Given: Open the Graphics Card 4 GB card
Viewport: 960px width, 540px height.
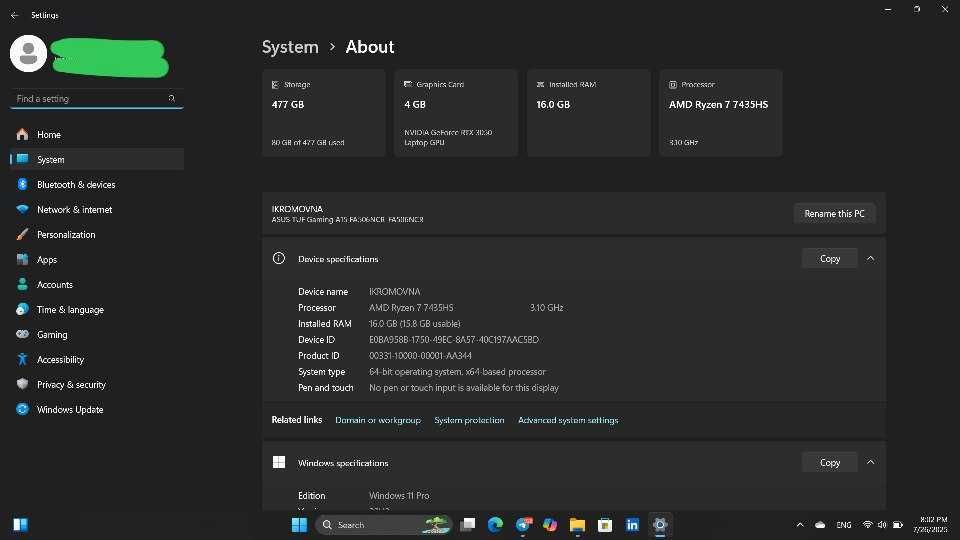Looking at the screenshot, I should (456, 113).
